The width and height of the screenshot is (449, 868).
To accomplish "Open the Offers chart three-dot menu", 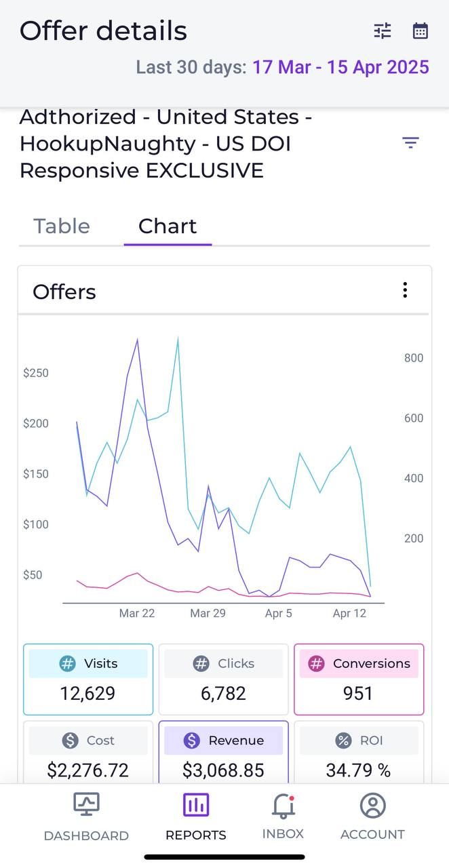I will 405,290.
